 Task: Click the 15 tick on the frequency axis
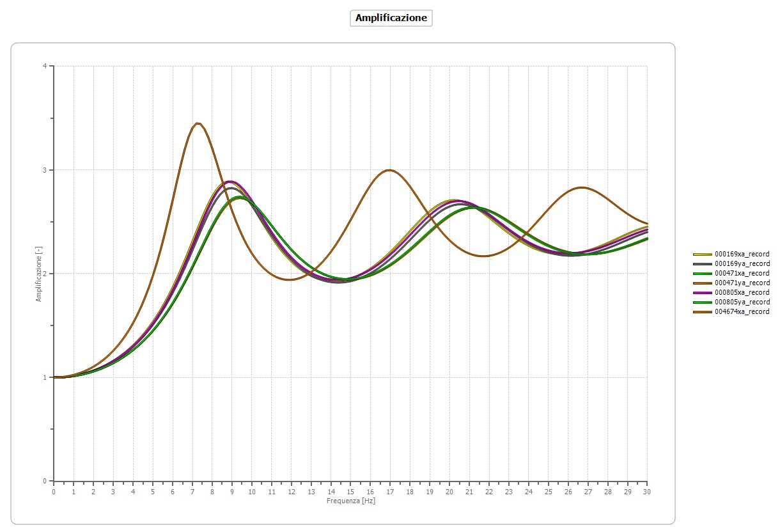coord(350,492)
